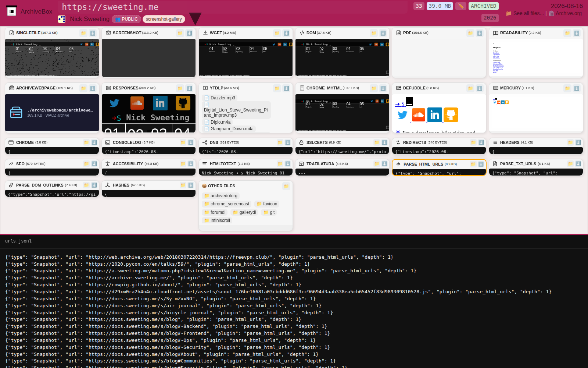Click the urls.jsonl file name label
Screen dimensions: 588x368
click(18, 241)
